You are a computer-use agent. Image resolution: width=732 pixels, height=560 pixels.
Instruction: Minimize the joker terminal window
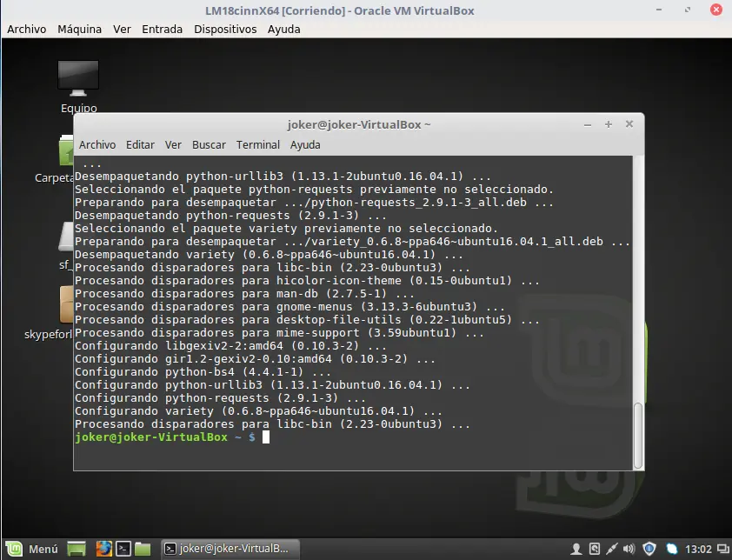[x=588, y=124]
